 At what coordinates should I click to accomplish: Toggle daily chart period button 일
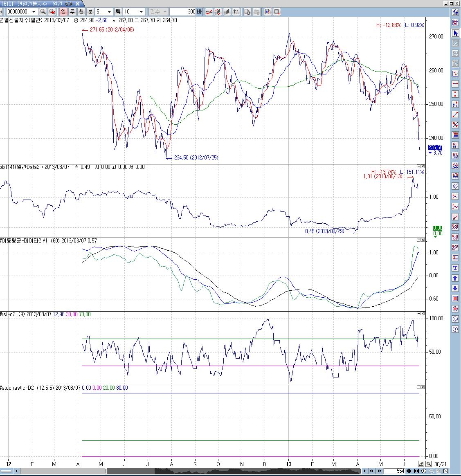[x=63, y=12]
